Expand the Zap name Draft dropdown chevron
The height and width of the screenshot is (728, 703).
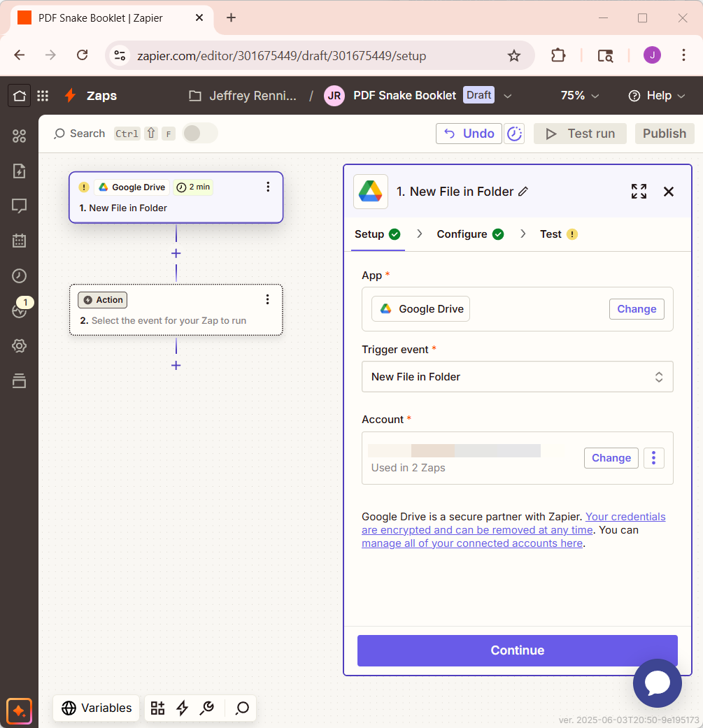tap(508, 96)
